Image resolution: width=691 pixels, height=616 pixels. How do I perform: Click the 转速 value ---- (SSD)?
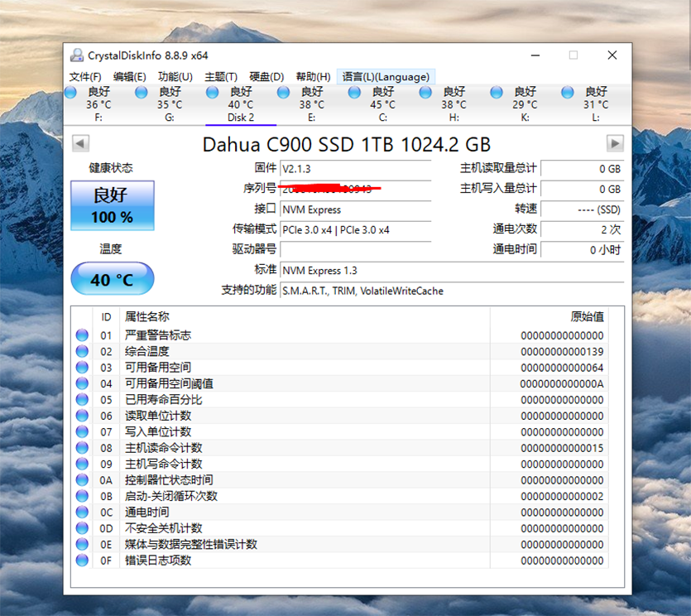click(x=582, y=209)
